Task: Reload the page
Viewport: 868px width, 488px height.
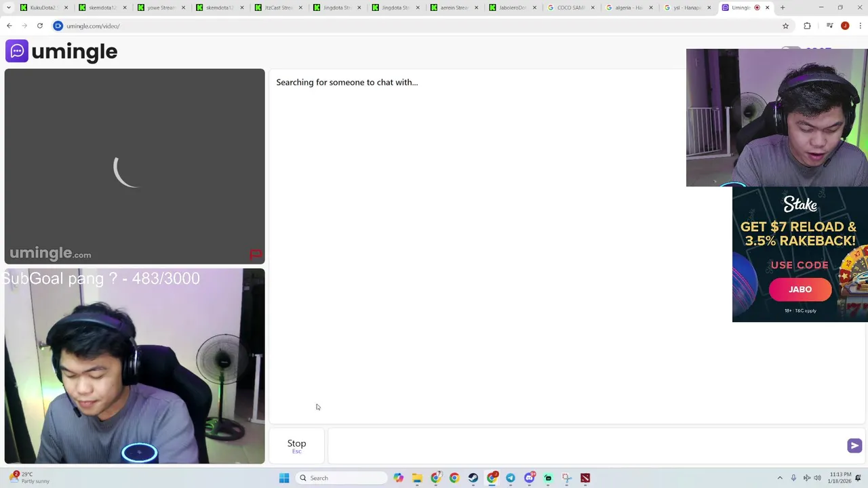Action: click(40, 26)
